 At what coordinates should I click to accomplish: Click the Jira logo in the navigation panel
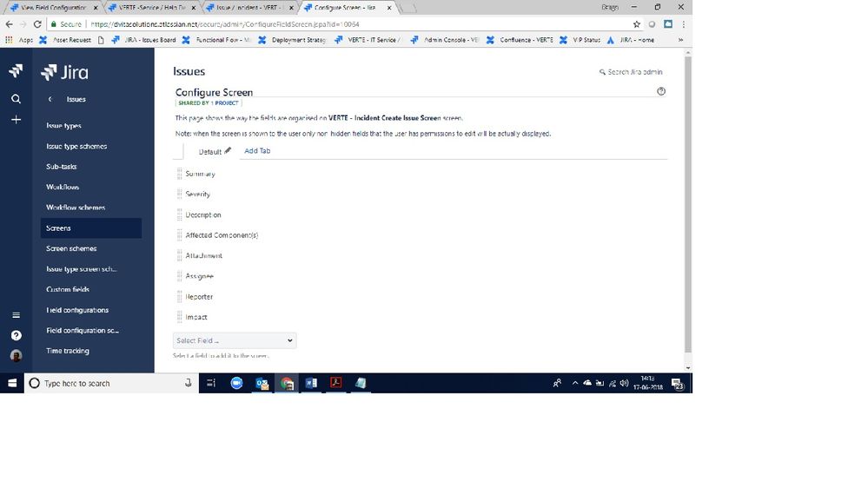coord(65,72)
